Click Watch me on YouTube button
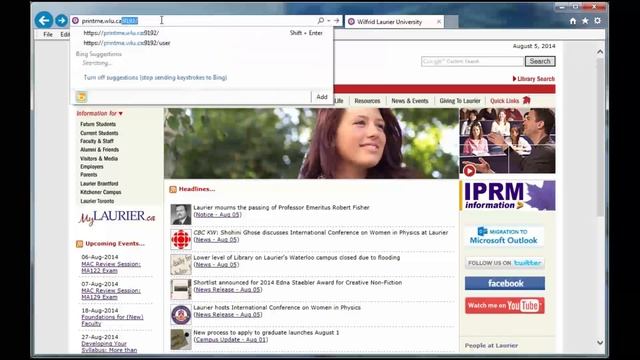This screenshot has height=360, width=640. [504, 305]
